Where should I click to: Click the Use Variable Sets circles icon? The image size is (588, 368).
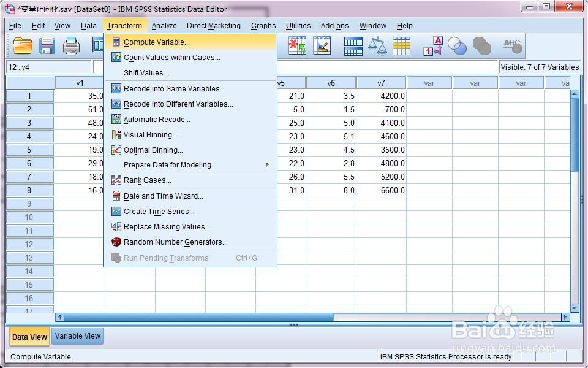click(x=458, y=46)
